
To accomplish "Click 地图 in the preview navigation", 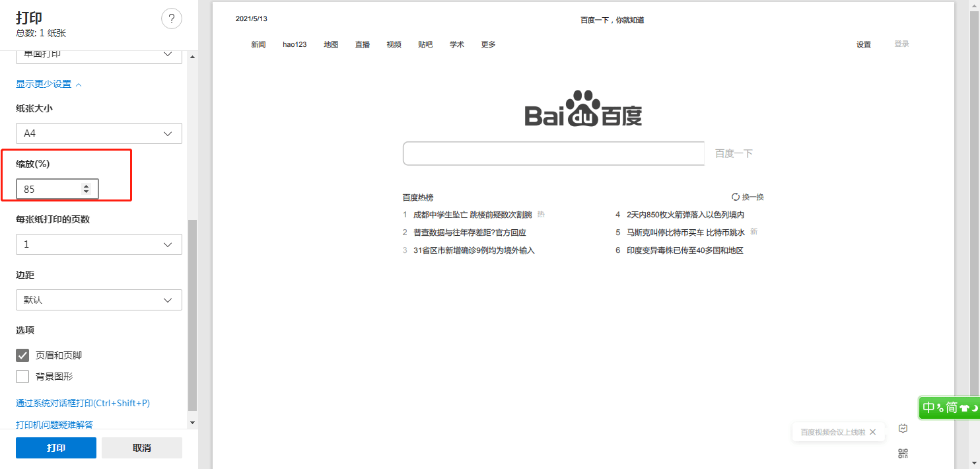I will tap(331, 45).
